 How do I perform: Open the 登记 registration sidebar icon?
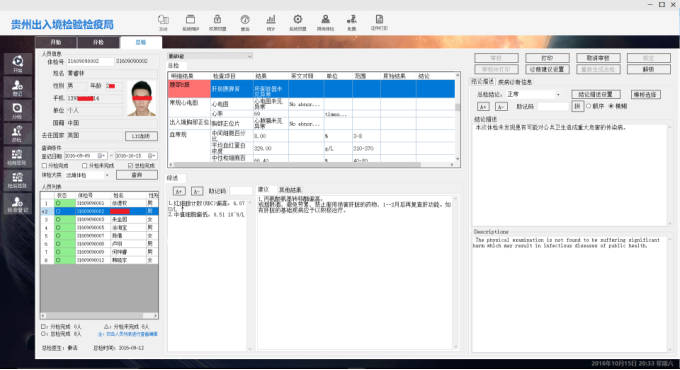(x=17, y=87)
